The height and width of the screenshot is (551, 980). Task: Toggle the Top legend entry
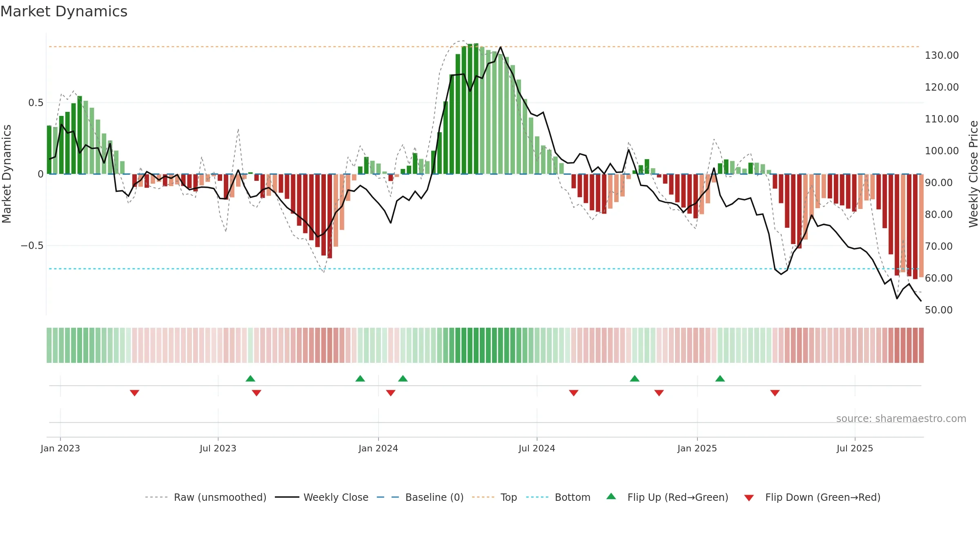click(x=494, y=497)
